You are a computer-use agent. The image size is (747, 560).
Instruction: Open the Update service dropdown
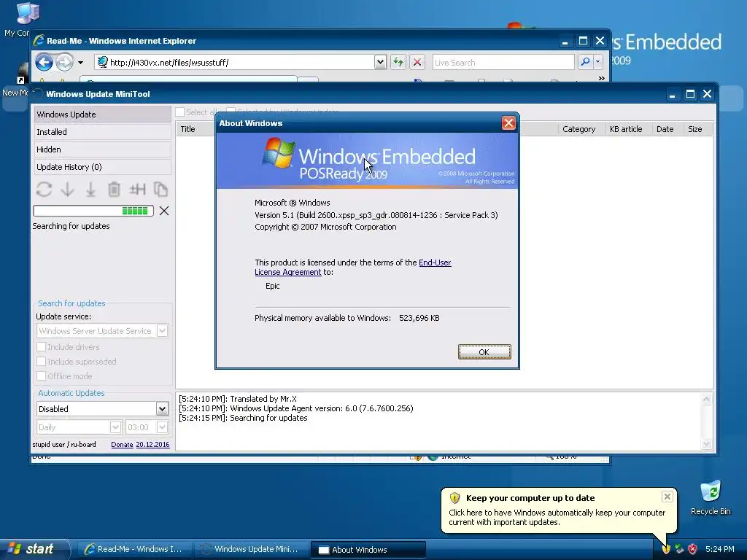(x=162, y=331)
